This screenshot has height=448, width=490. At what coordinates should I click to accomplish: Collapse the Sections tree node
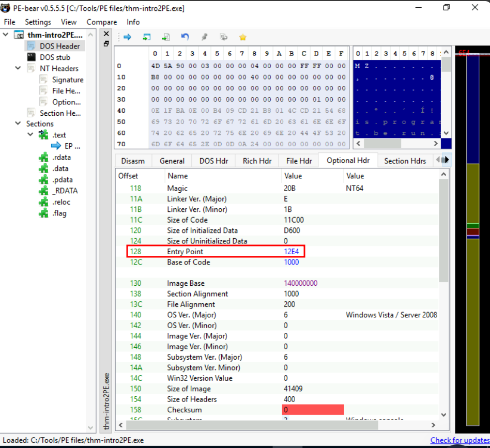pyautogui.click(x=18, y=123)
